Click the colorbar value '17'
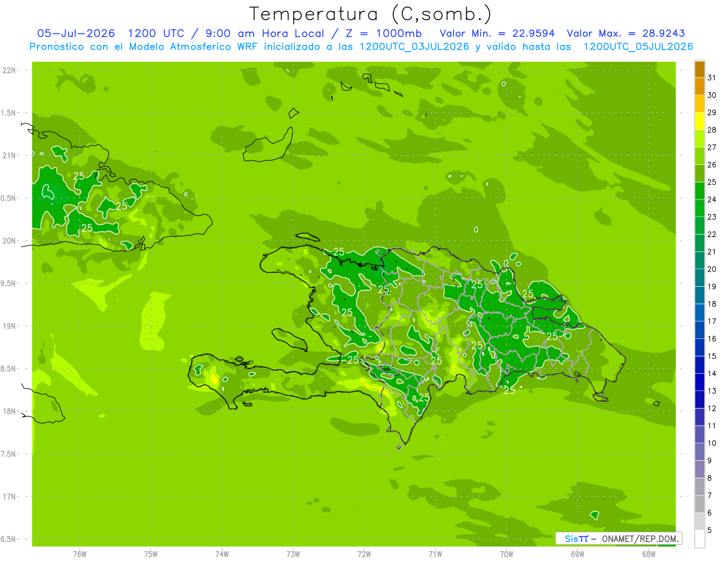Screen dimensions: 728x562 [712, 321]
